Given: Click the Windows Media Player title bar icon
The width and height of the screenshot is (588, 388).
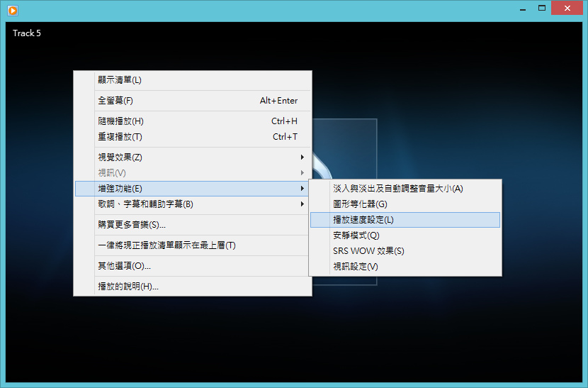Looking at the screenshot, I should click(x=13, y=10).
